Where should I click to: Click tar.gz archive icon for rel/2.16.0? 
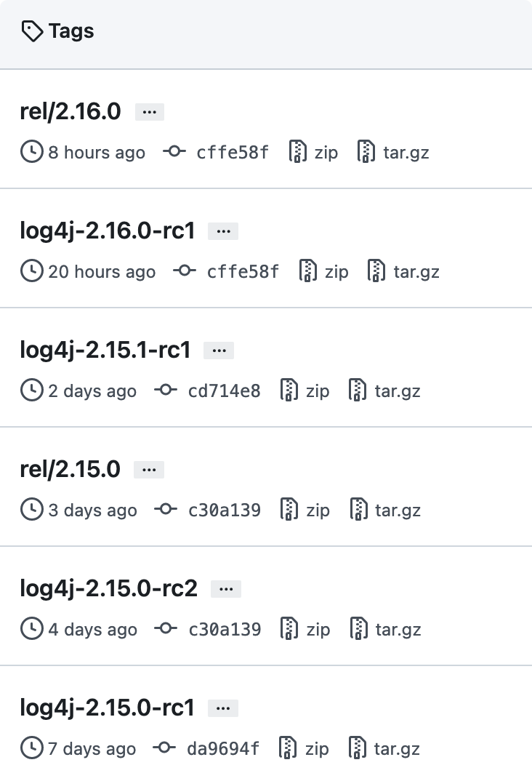click(x=366, y=153)
